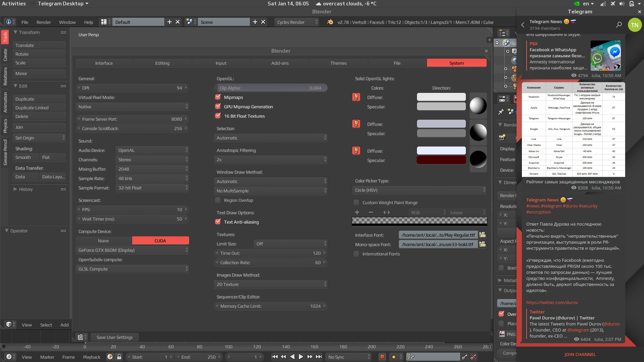Click the Smooth shading button
644x362 pixels.
[x=26, y=157]
